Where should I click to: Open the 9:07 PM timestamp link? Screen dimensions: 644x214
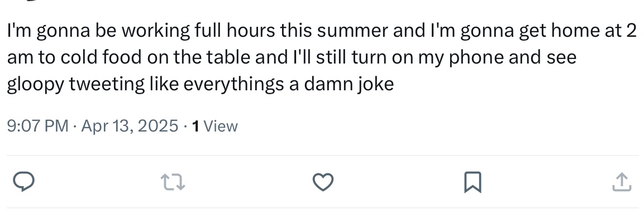tap(38, 126)
